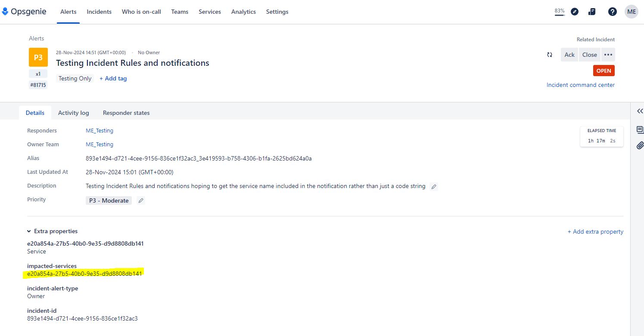Open the quick-start compass icon
The width and height of the screenshot is (644, 336).
click(x=575, y=12)
